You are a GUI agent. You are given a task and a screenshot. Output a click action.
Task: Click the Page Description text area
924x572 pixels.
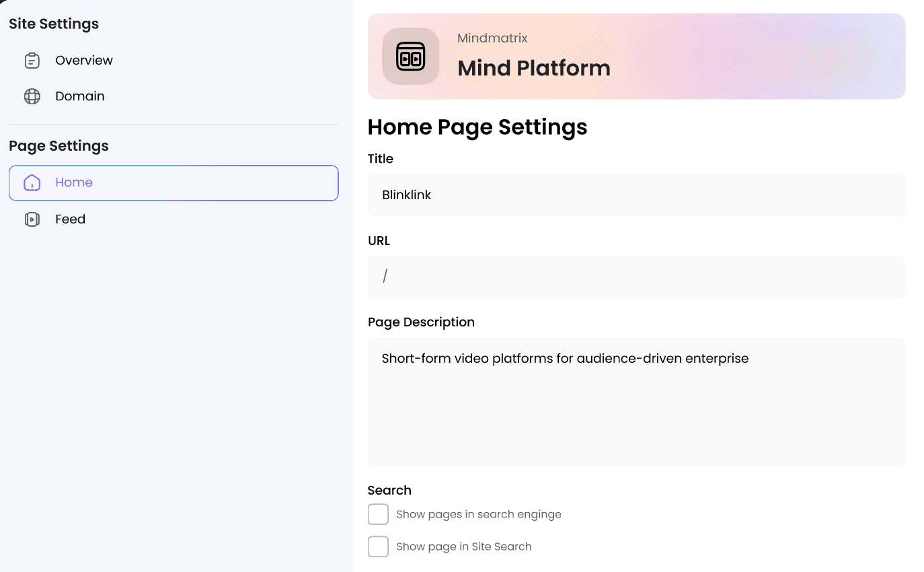pyautogui.click(x=636, y=402)
